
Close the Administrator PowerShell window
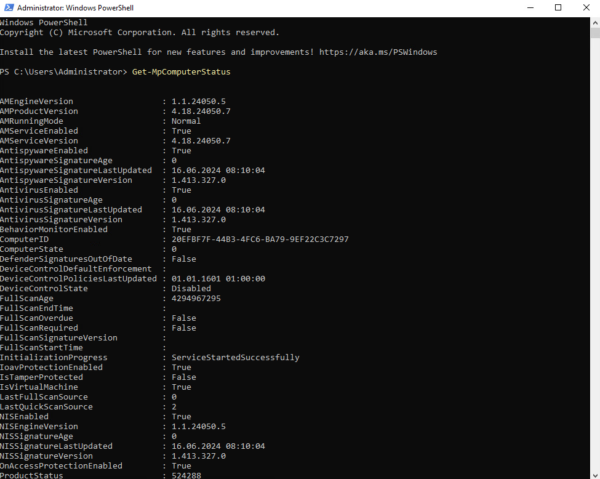tap(586, 8)
